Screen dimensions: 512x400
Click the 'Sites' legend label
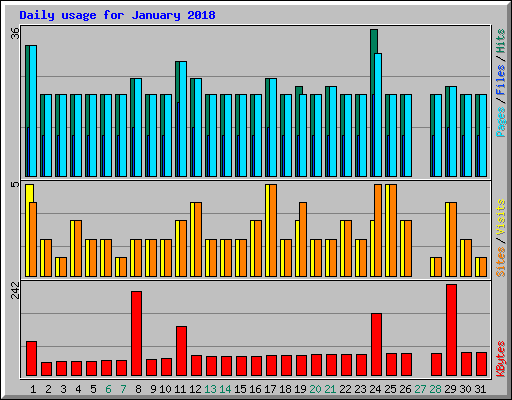(501, 262)
